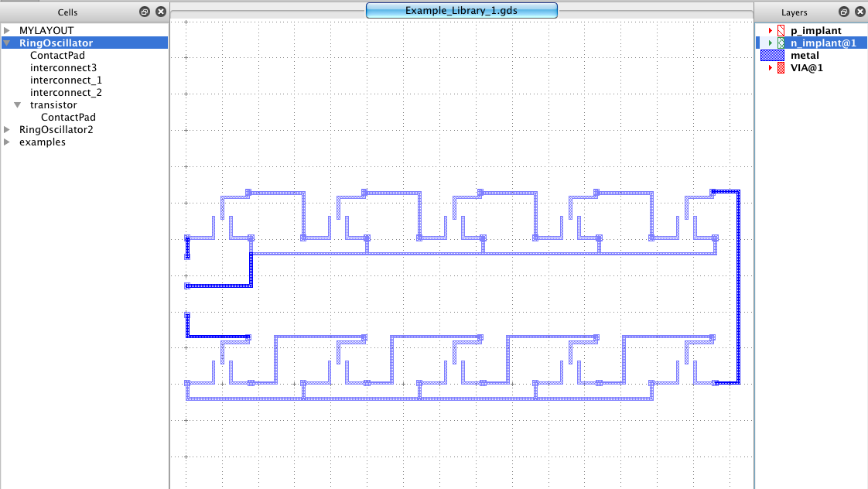Collapse the transistor cell node
Image resolution: width=868 pixels, height=489 pixels.
point(17,104)
